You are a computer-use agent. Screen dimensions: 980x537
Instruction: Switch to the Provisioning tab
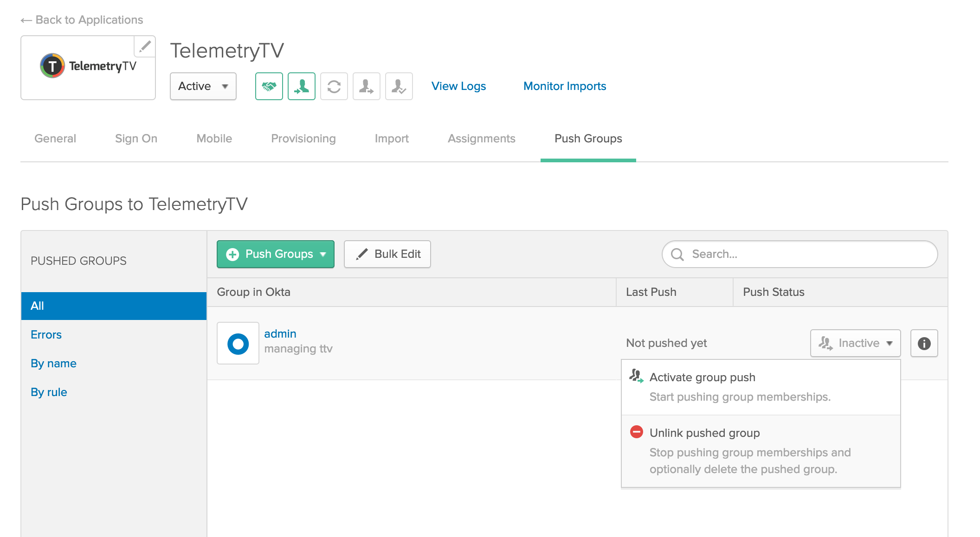coord(303,139)
